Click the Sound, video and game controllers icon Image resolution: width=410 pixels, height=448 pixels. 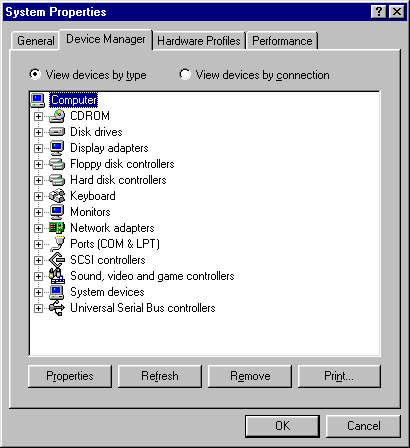click(57, 276)
